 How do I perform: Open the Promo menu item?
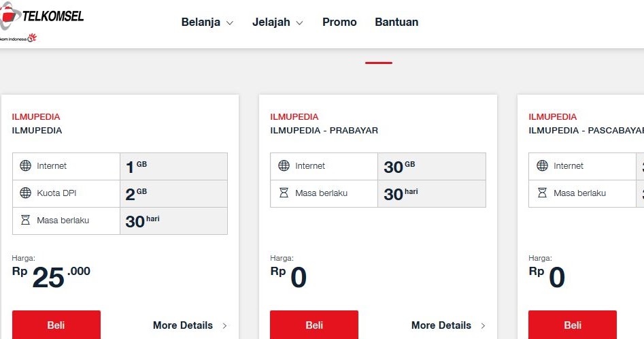click(x=339, y=22)
